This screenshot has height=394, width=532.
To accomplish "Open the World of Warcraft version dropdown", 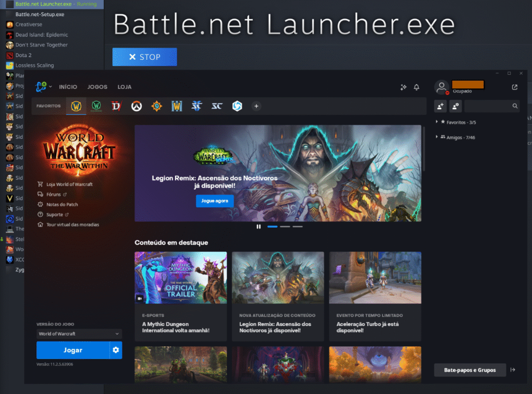I will click(x=79, y=334).
